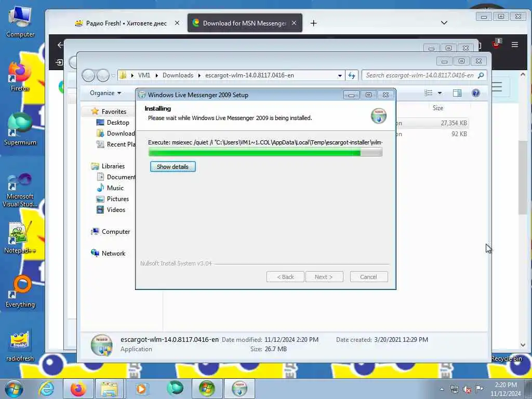
Task: Click the browser extension badge icon
Action: 496,44
